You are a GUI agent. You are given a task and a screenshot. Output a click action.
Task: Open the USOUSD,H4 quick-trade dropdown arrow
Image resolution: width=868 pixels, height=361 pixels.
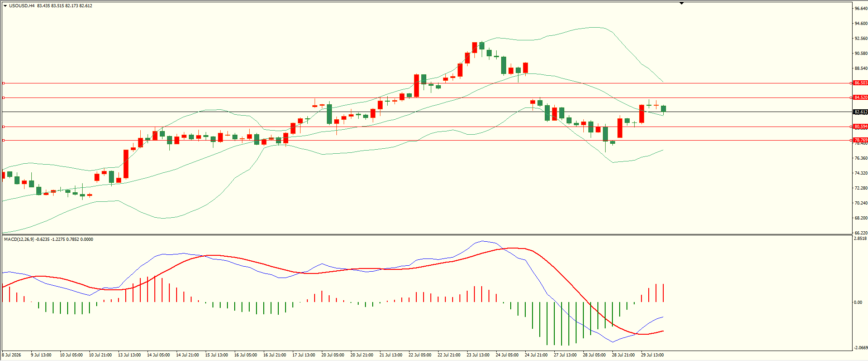5,6
